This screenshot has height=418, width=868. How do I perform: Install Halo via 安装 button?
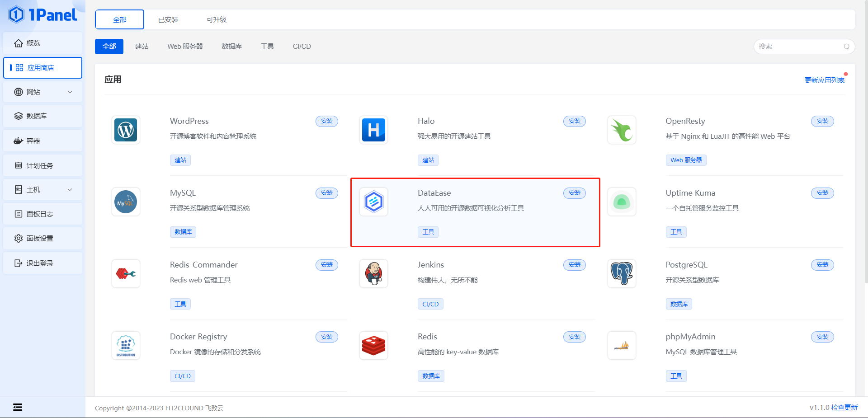(x=574, y=121)
